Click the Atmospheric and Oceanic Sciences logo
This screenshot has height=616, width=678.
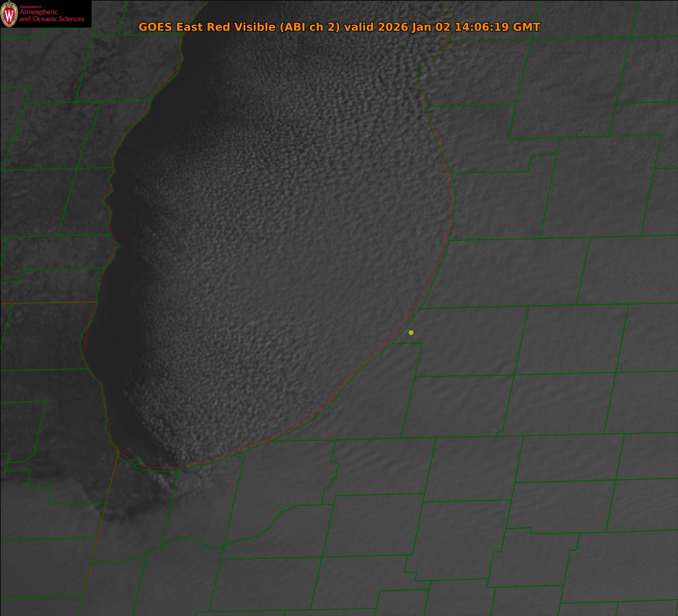coord(45,14)
